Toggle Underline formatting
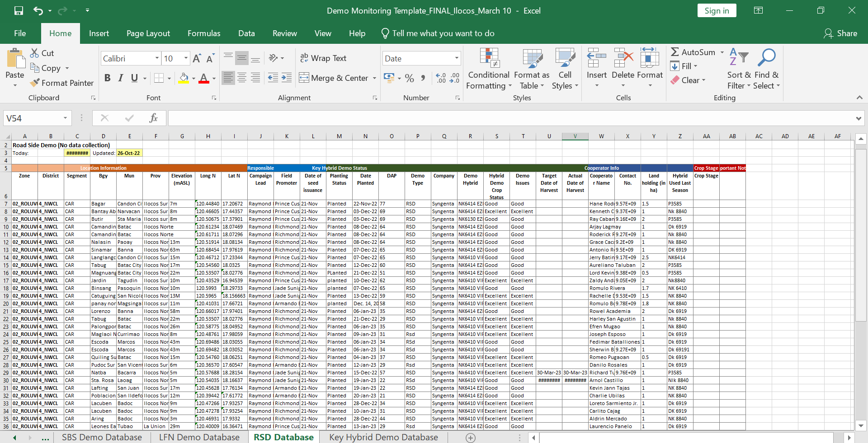Image resolution: width=868 pixels, height=443 pixels. pyautogui.click(x=134, y=78)
